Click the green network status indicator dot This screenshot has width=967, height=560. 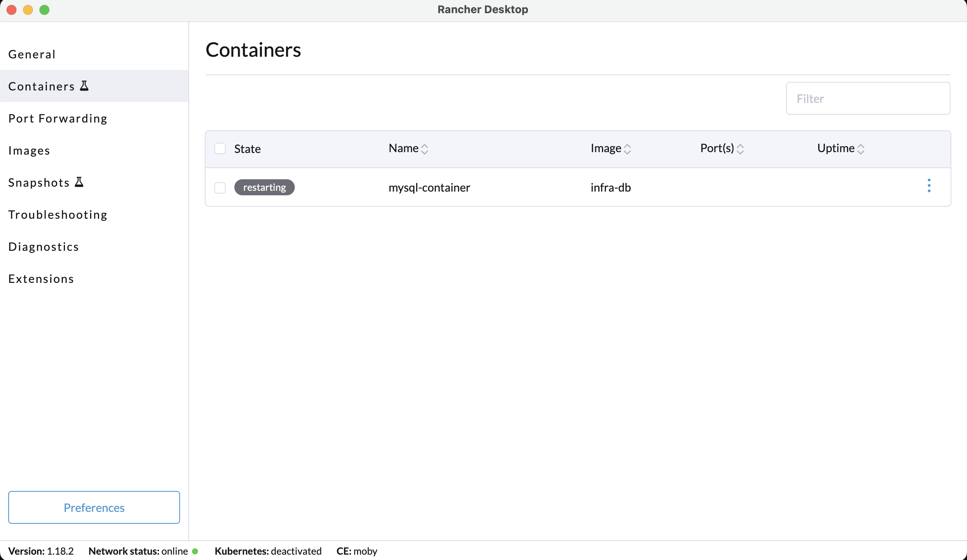pyautogui.click(x=195, y=551)
